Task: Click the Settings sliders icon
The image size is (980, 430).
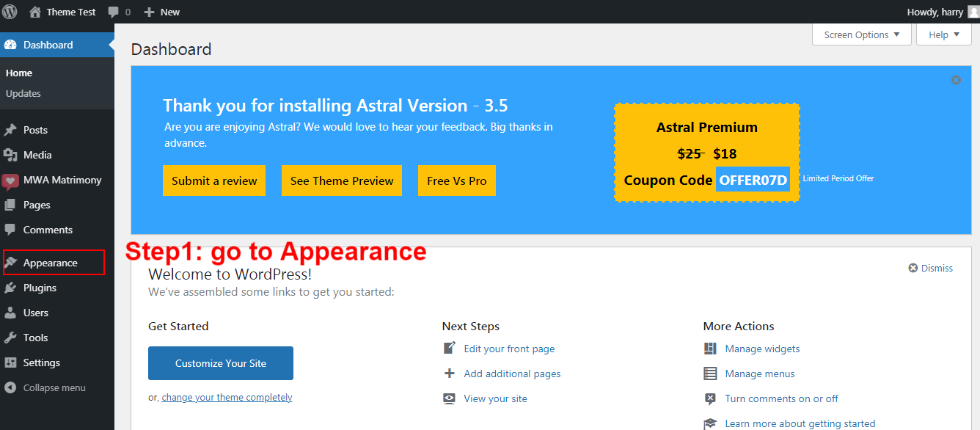Action: tap(10, 362)
